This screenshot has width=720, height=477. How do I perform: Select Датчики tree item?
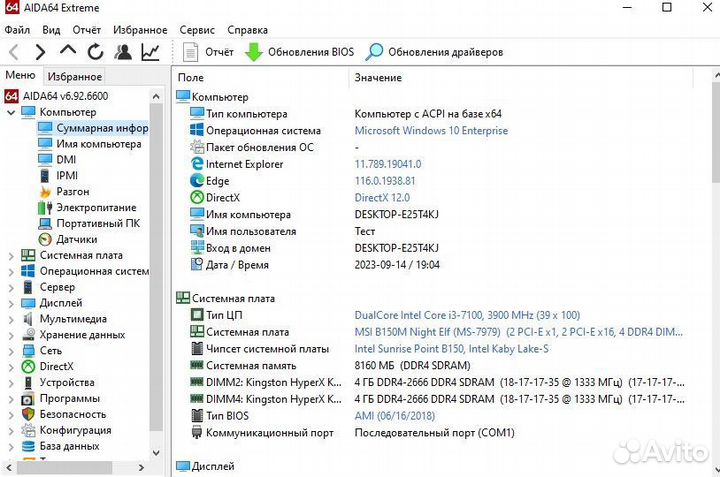click(76, 239)
